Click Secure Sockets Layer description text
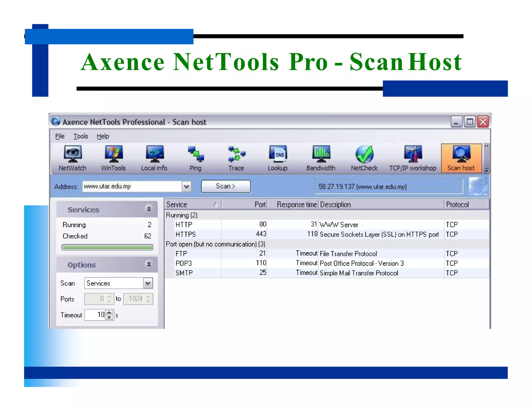Screen dimensions: 532x411 [379, 234]
